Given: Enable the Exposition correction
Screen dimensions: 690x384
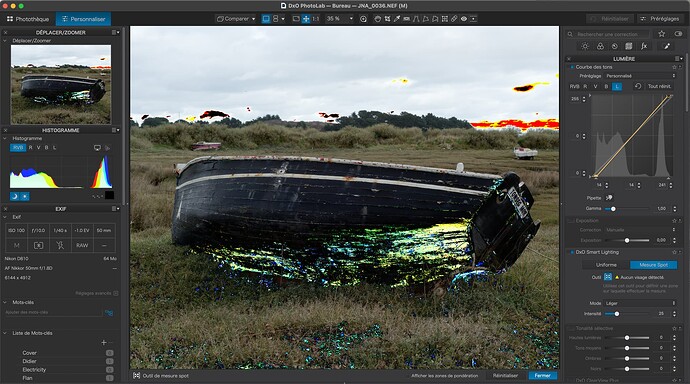Looking at the screenshot, I should coord(572,221).
